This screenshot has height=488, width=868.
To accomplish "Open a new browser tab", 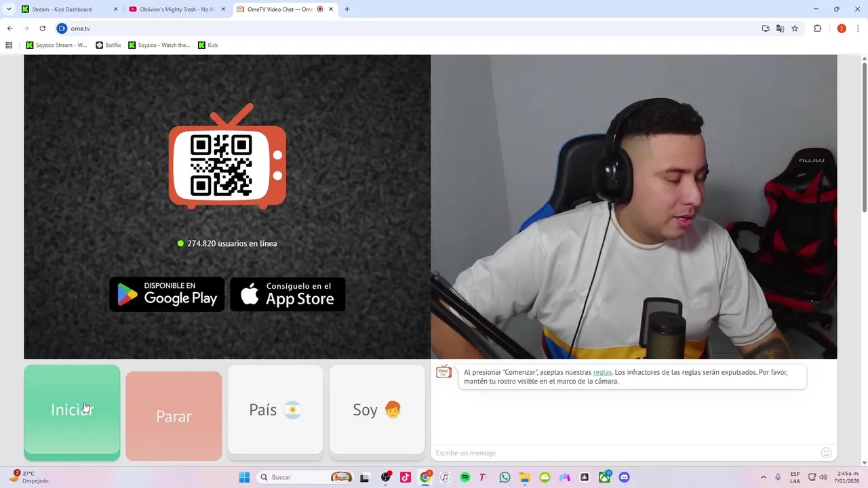I will click(x=347, y=9).
